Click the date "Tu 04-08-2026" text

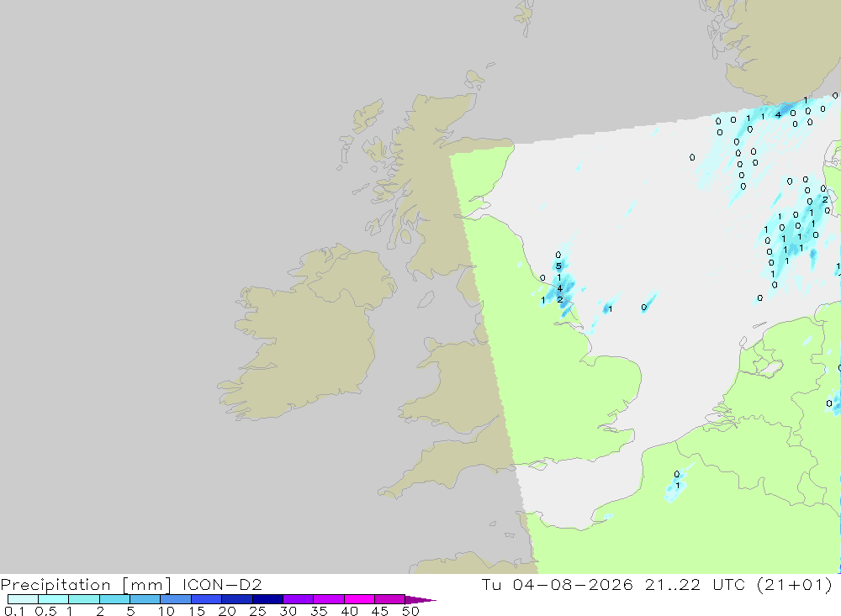557,584
